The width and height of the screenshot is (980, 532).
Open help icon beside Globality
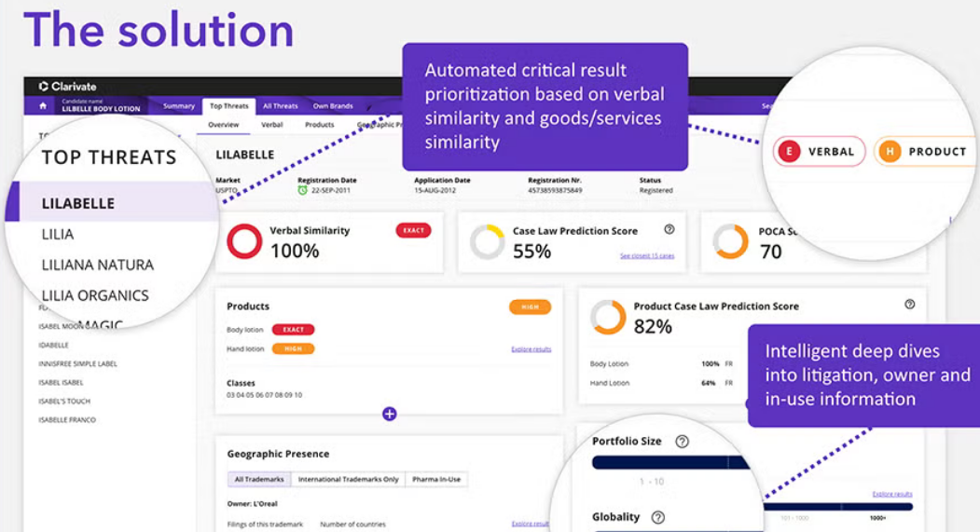click(x=658, y=517)
